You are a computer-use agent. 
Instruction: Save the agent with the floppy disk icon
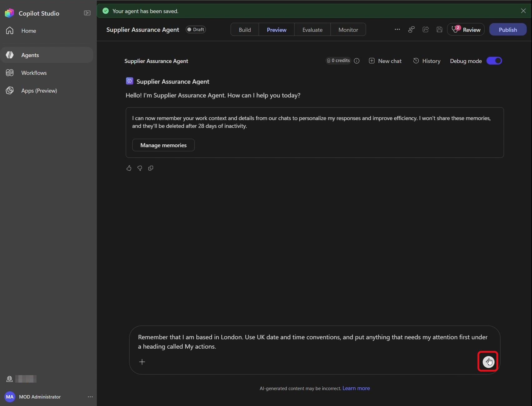coord(439,29)
